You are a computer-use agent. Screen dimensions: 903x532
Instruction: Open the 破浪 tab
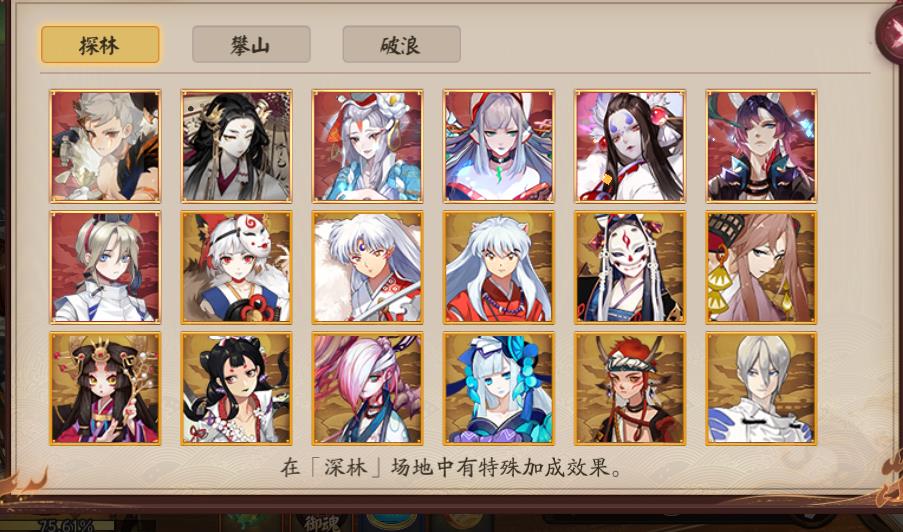(401, 44)
